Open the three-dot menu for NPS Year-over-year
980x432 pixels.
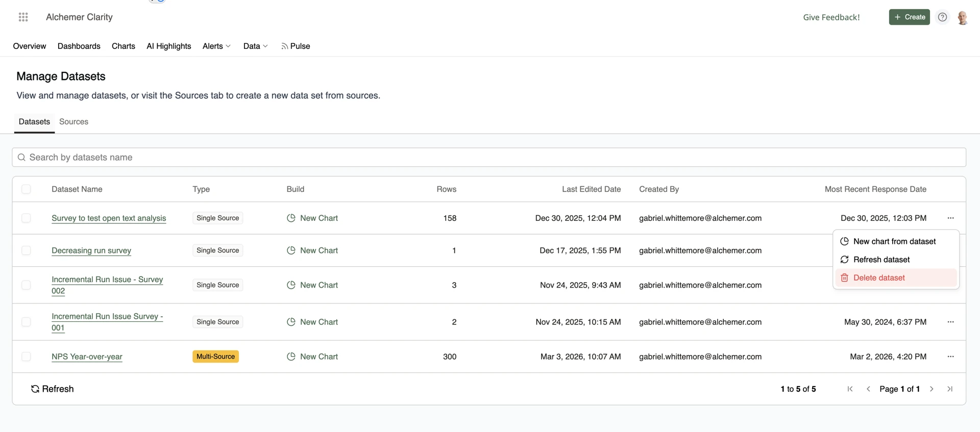950,357
